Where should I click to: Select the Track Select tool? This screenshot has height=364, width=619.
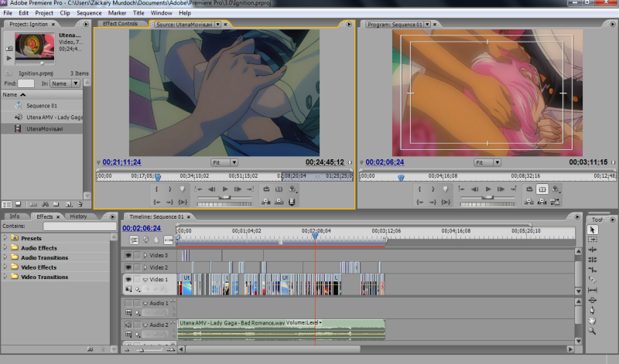pos(592,240)
